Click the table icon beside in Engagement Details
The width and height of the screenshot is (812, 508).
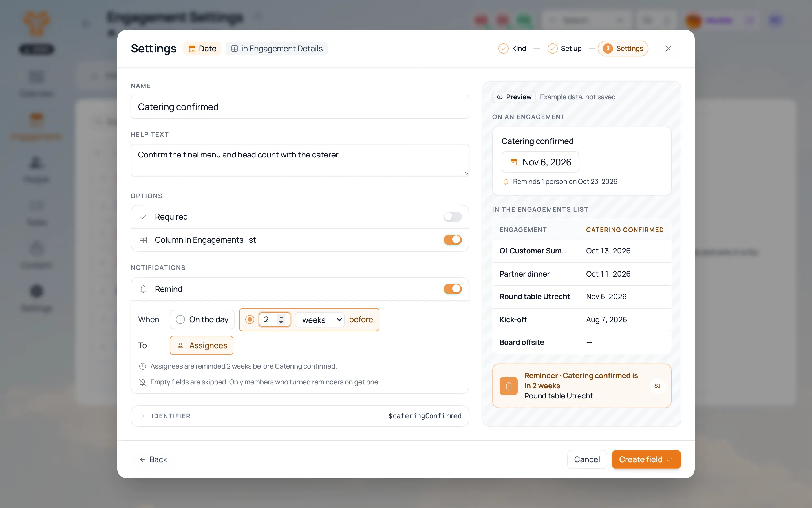tap(235, 49)
